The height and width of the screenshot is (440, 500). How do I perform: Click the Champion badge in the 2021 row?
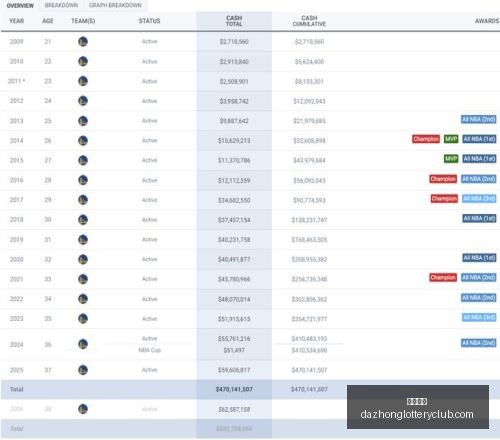click(443, 277)
